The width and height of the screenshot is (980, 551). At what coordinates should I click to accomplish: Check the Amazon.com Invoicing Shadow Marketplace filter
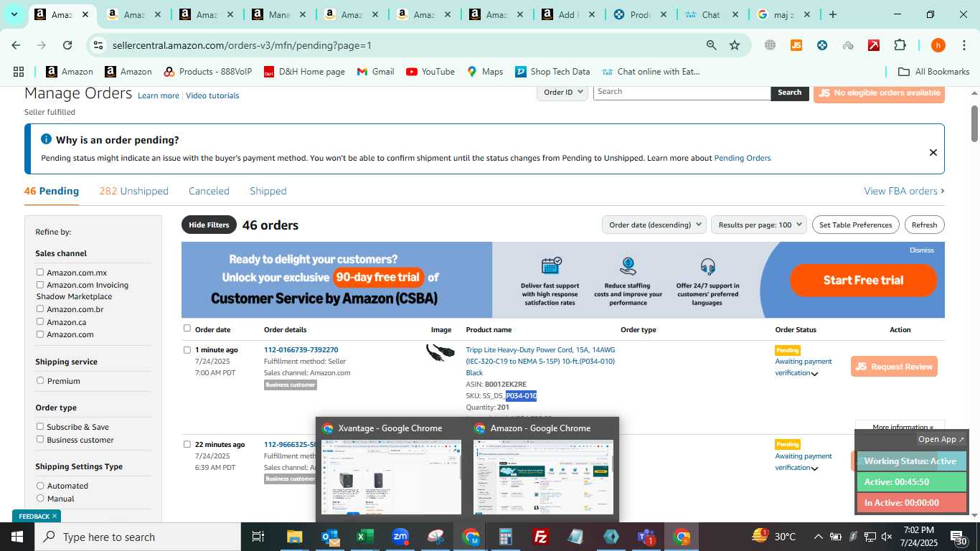(40, 284)
